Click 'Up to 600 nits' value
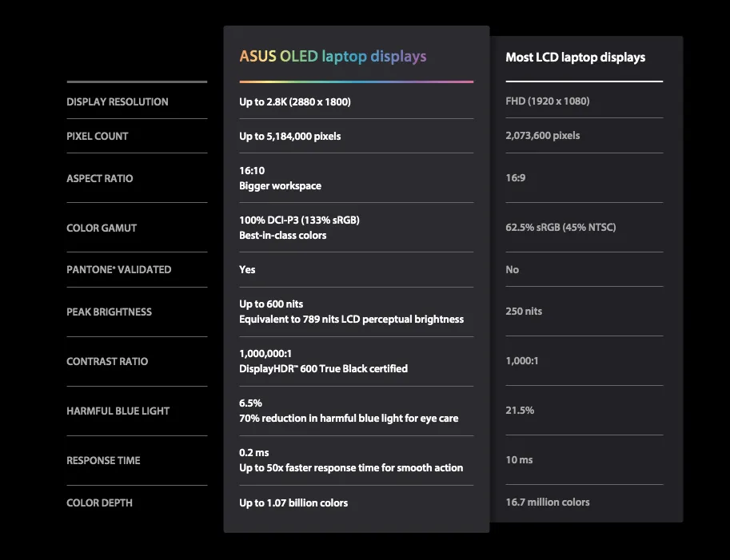Screen dimensions: 730x560 (271, 304)
